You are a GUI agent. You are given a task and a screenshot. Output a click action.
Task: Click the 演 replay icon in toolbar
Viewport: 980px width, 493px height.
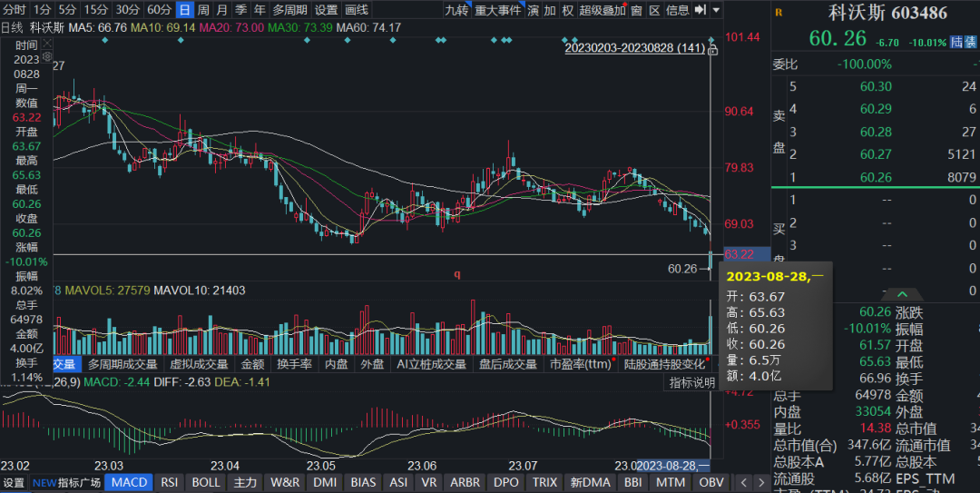pos(534,10)
